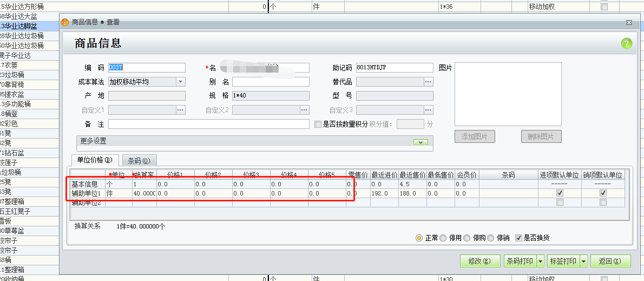Click the 删除图片 button
Screen dimensions: 644x281
point(541,137)
